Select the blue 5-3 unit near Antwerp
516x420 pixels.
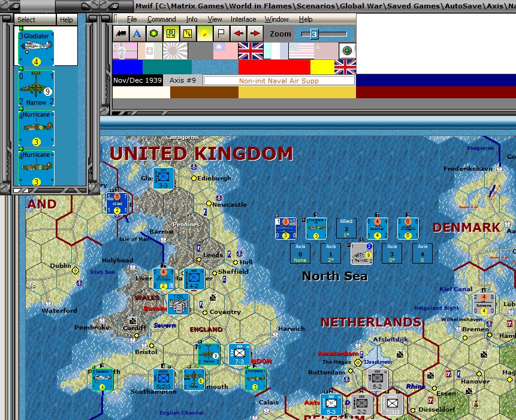331,404
